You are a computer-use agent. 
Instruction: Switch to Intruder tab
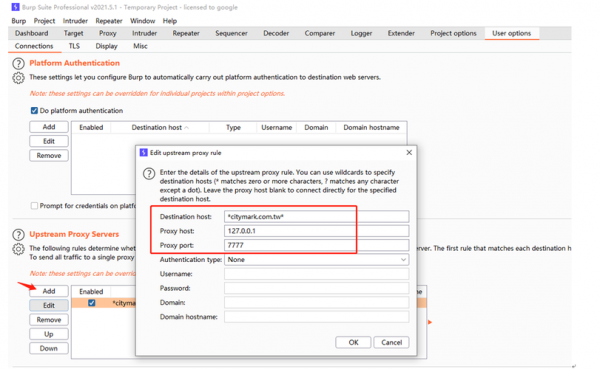tap(145, 33)
